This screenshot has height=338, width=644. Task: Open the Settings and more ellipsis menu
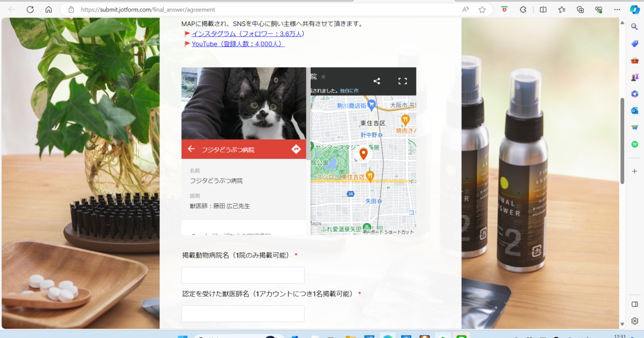tap(617, 10)
